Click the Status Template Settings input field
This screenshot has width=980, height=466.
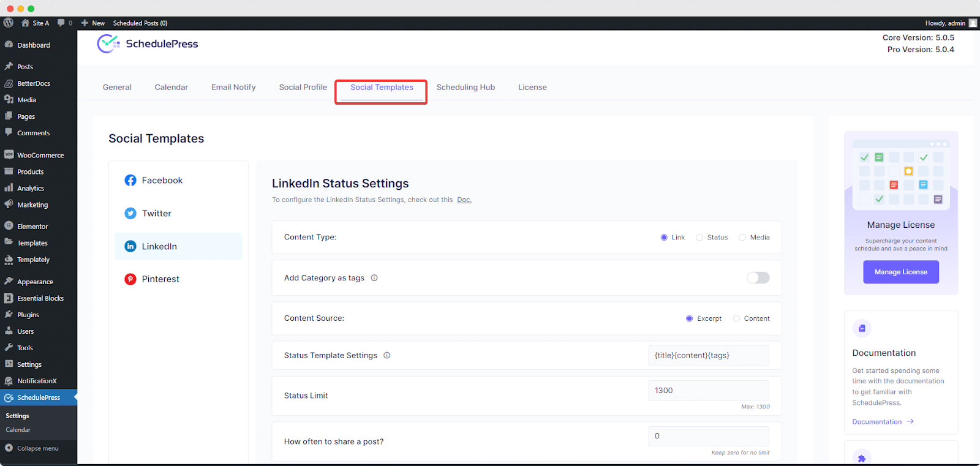tap(709, 355)
